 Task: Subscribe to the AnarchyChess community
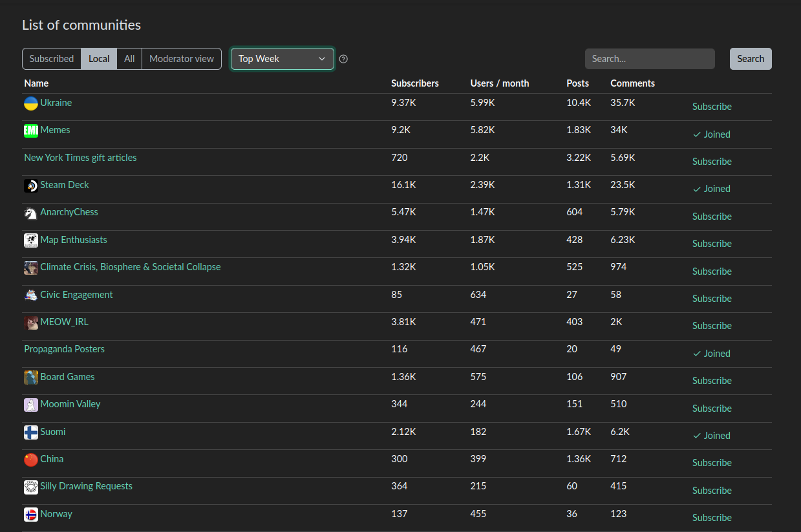(712, 217)
